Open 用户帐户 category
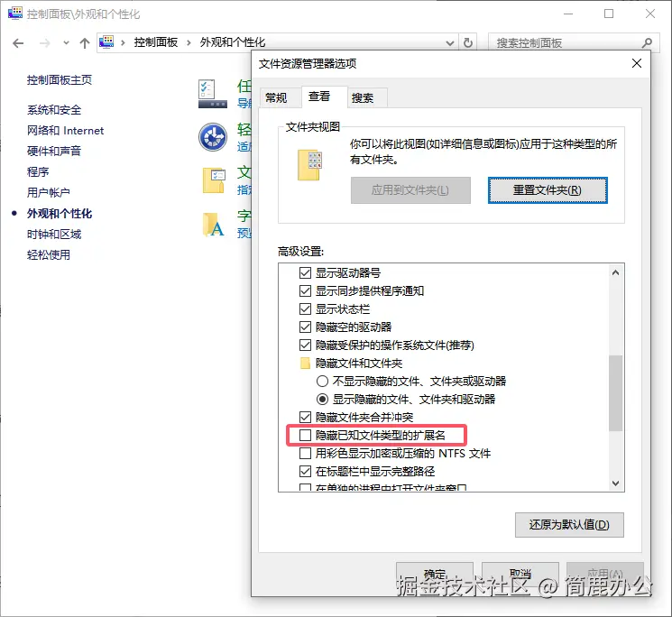This screenshot has width=672, height=617. (x=49, y=192)
